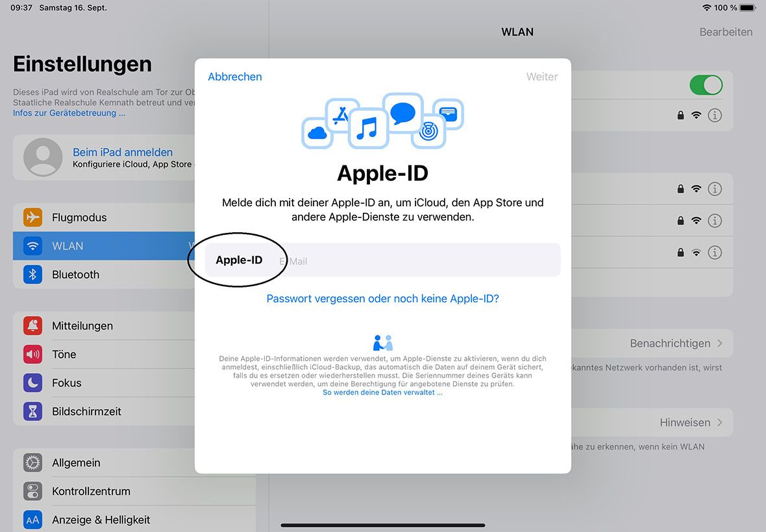Click the Messages speech bubble icon
This screenshot has height=532, width=766.
[402, 113]
